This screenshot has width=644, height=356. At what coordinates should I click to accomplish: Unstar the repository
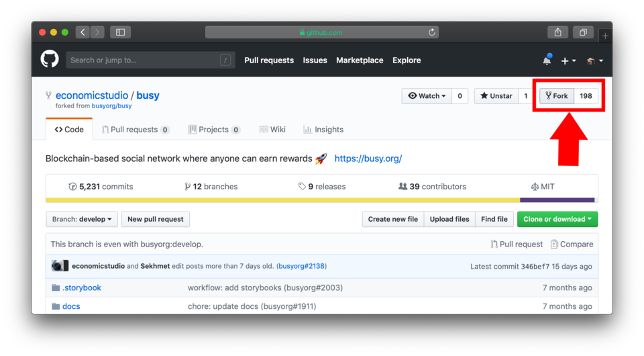496,96
